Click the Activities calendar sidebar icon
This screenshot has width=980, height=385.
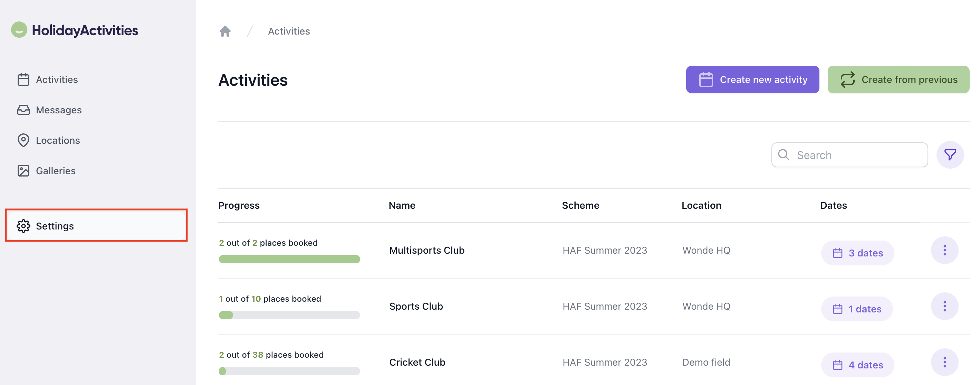tap(23, 79)
